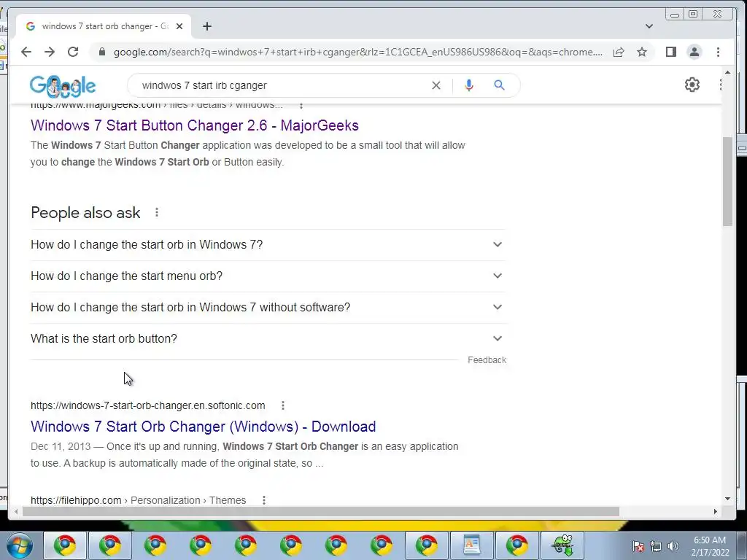Clear search query with X
This screenshot has height=560, width=747.
(x=436, y=85)
